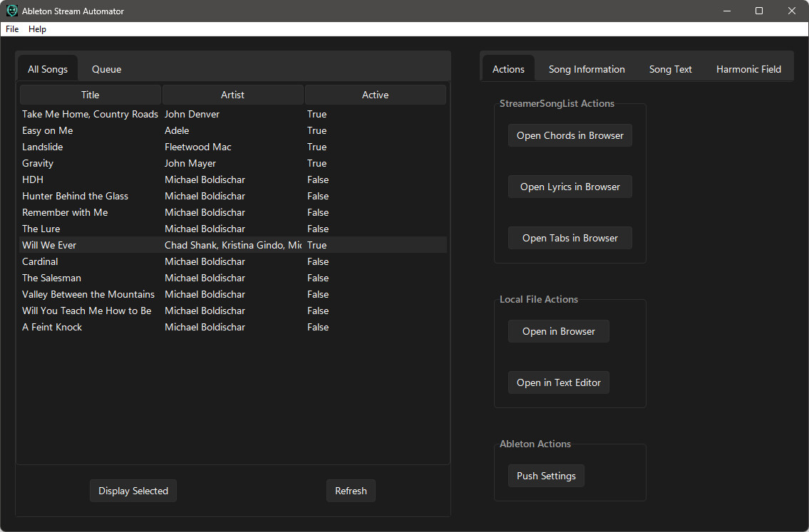809x532 pixels.
Task: Click the artist Adele cell
Action: tap(177, 130)
